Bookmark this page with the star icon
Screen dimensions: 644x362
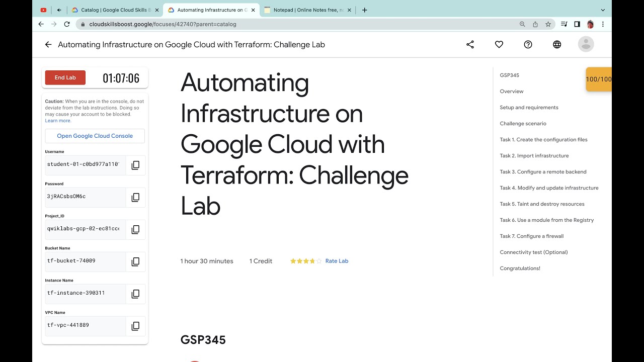tap(548, 24)
